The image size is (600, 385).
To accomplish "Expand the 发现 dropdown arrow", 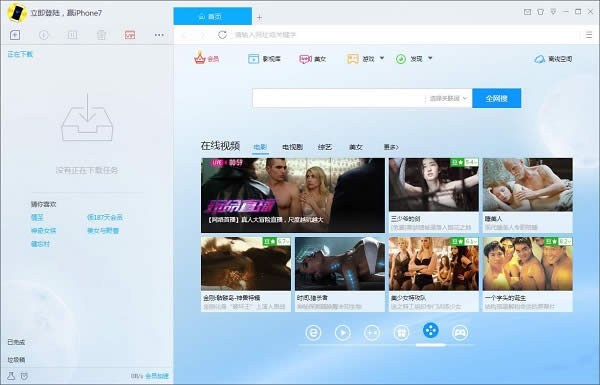I will [430, 59].
